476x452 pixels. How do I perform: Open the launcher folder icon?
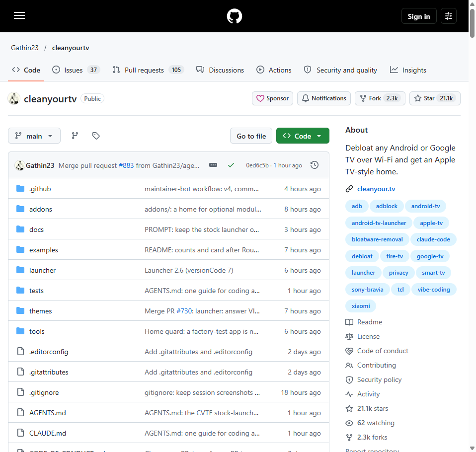[x=20, y=270]
